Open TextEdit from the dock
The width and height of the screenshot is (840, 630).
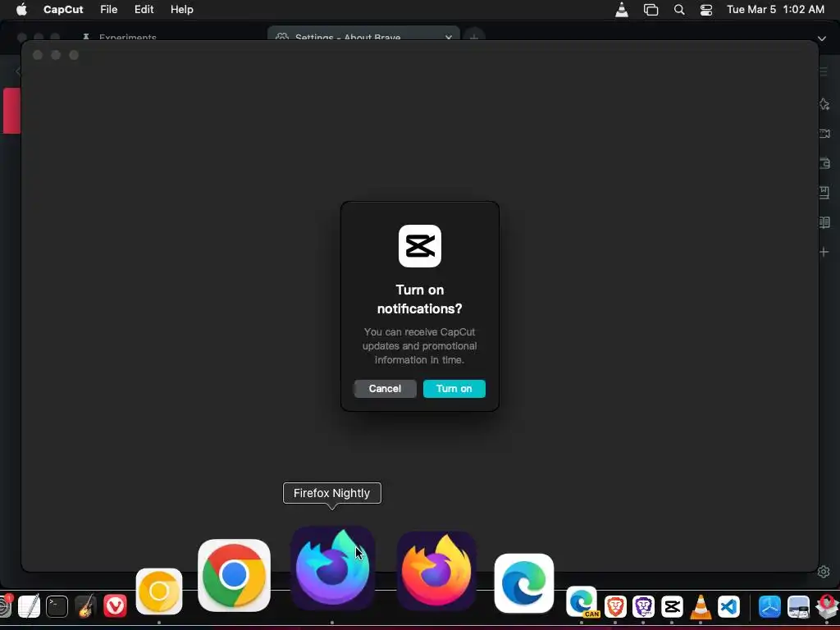pos(29,606)
